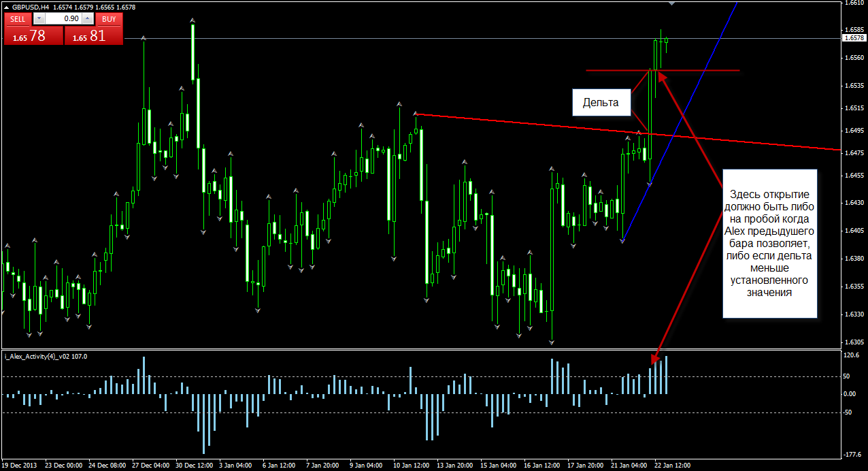Screen dimensions: 868x471
Task: Click the GBPUSD,H4 chart title text
Action: point(31,7)
